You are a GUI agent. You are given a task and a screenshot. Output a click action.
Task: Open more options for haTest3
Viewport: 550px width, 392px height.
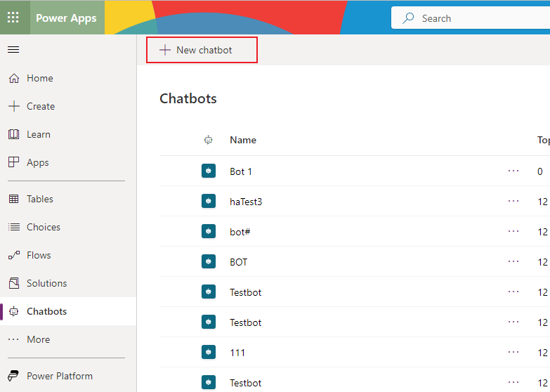tap(513, 201)
